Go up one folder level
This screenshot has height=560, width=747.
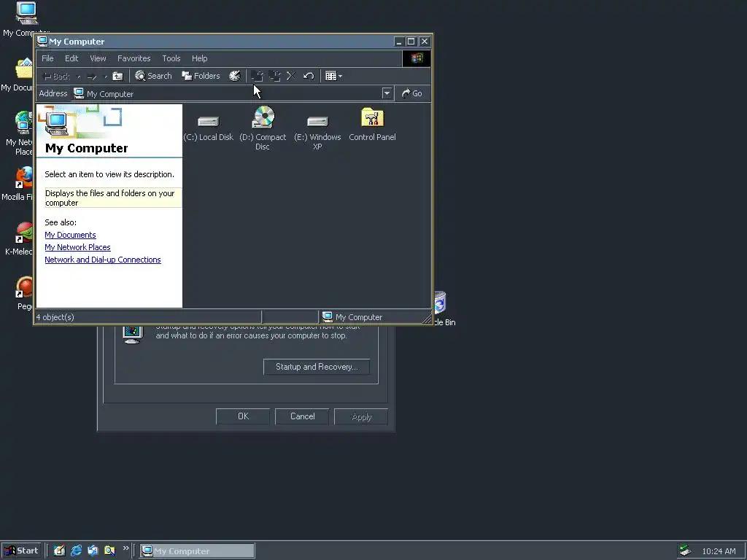[117, 76]
